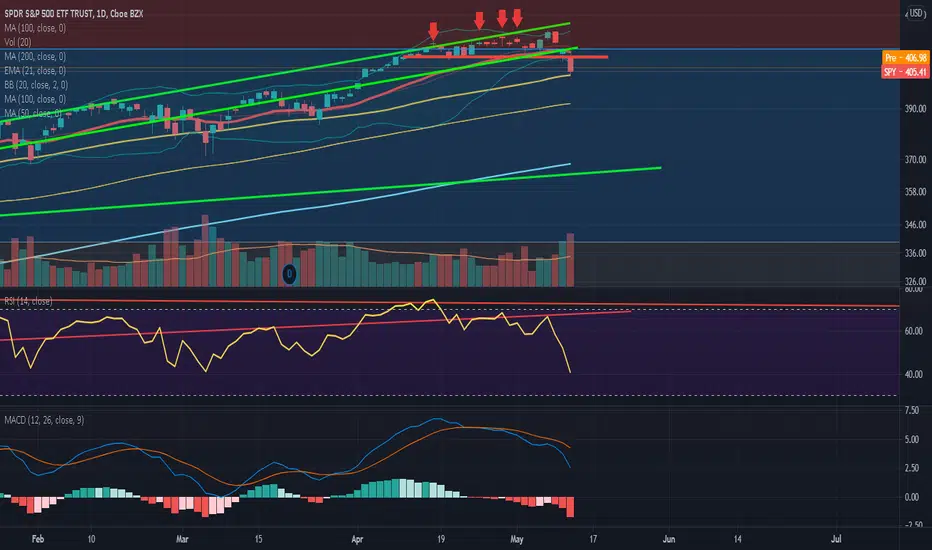This screenshot has width=932, height=550.
Task: Click the Jun label on time axis
Action: coord(669,539)
